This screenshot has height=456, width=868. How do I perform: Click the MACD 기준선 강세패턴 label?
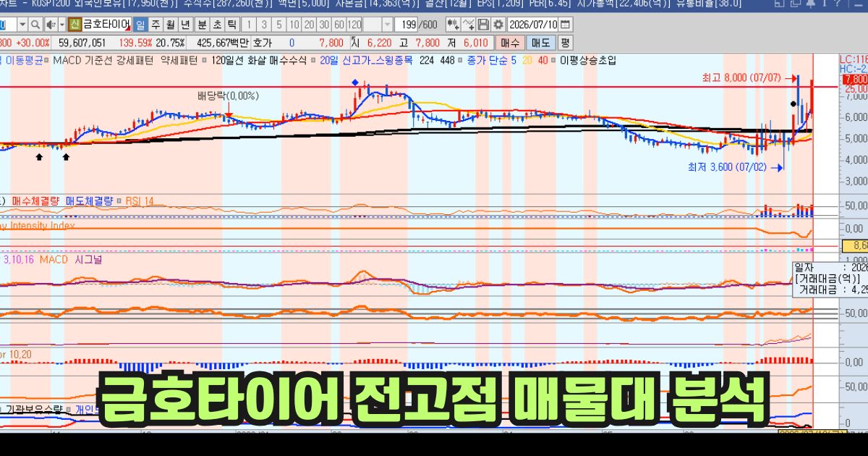tap(103, 61)
